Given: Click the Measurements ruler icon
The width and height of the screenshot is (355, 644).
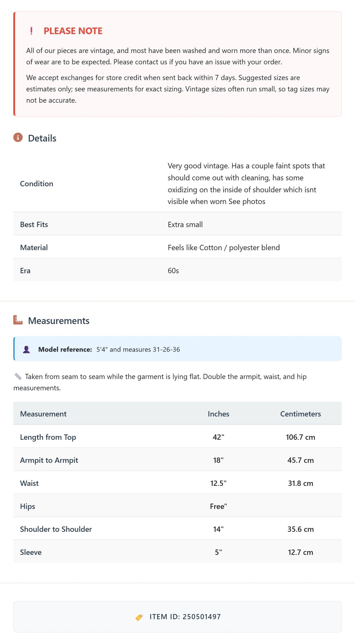Looking at the screenshot, I should (18, 320).
